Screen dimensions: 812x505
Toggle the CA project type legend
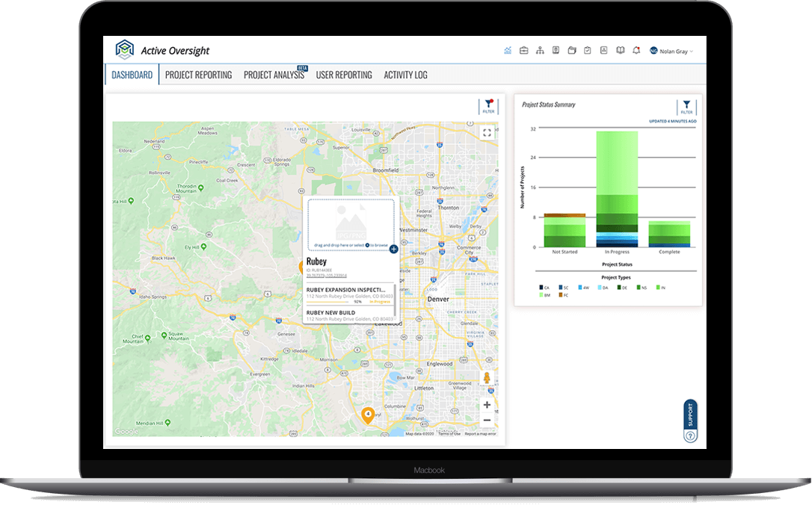543,287
